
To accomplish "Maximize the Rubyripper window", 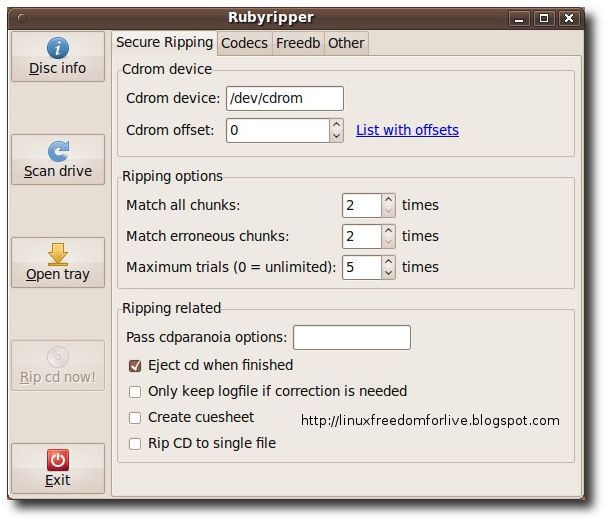I will [544, 18].
